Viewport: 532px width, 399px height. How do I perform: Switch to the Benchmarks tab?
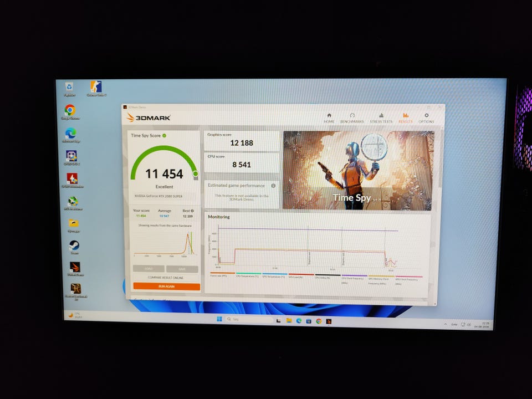click(352, 118)
